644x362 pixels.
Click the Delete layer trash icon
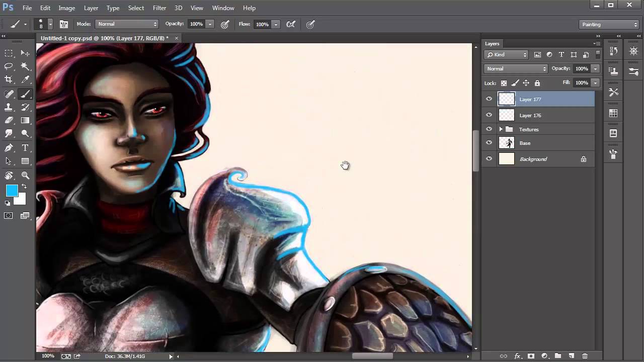(x=585, y=356)
